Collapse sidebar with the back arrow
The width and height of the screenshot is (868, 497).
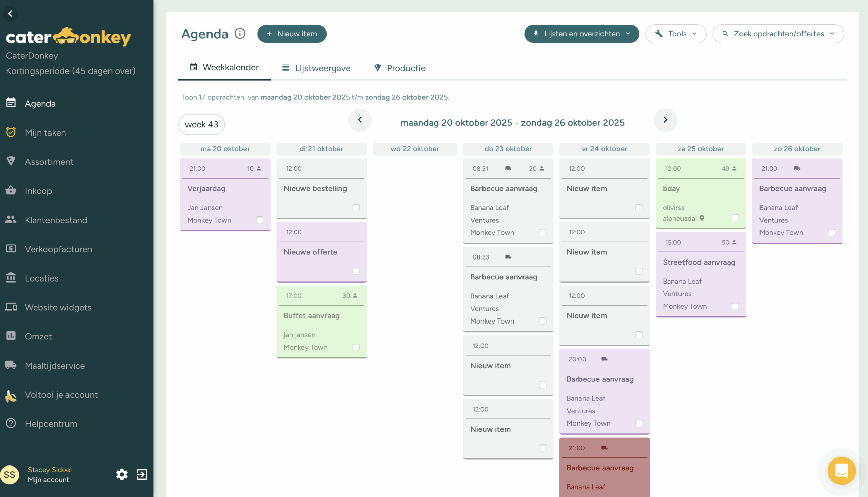[x=10, y=14]
